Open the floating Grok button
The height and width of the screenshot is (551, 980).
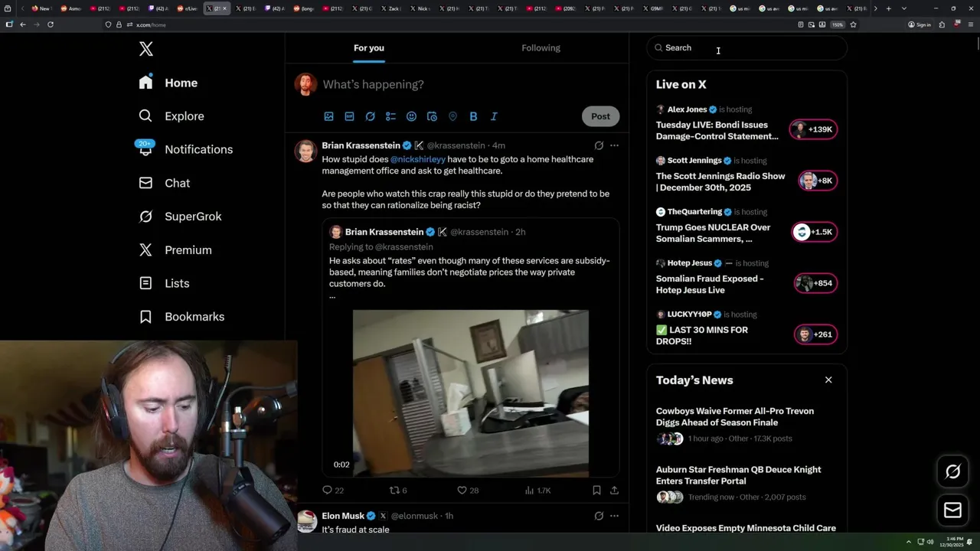(952, 472)
